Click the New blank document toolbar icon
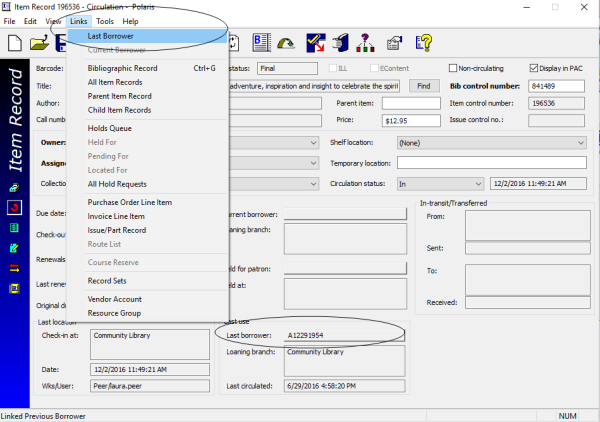The image size is (600, 422). 15,43
